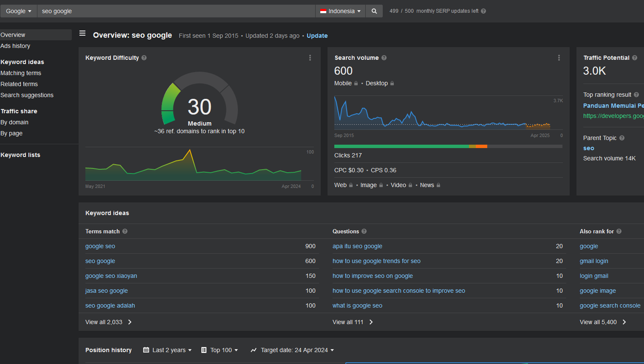This screenshot has width=644, height=364.
Task: Click the magnifier search button
Action: click(374, 11)
